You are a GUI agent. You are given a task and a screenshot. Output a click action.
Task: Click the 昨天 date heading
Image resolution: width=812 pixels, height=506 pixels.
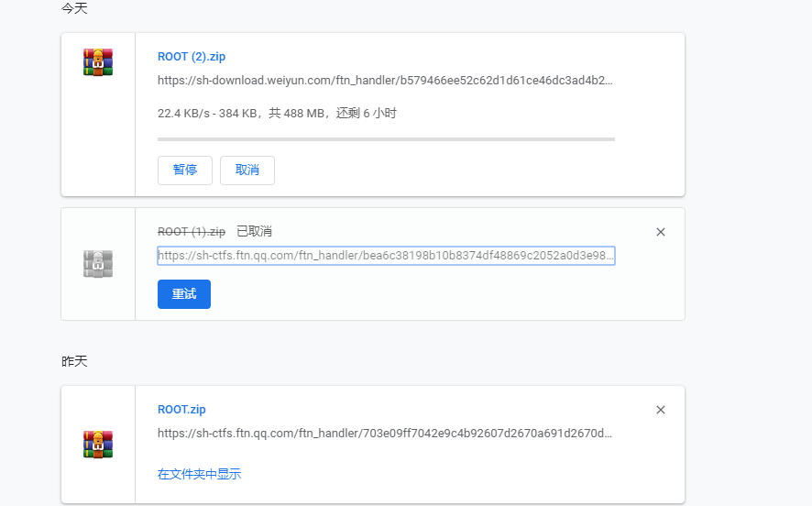(x=74, y=361)
